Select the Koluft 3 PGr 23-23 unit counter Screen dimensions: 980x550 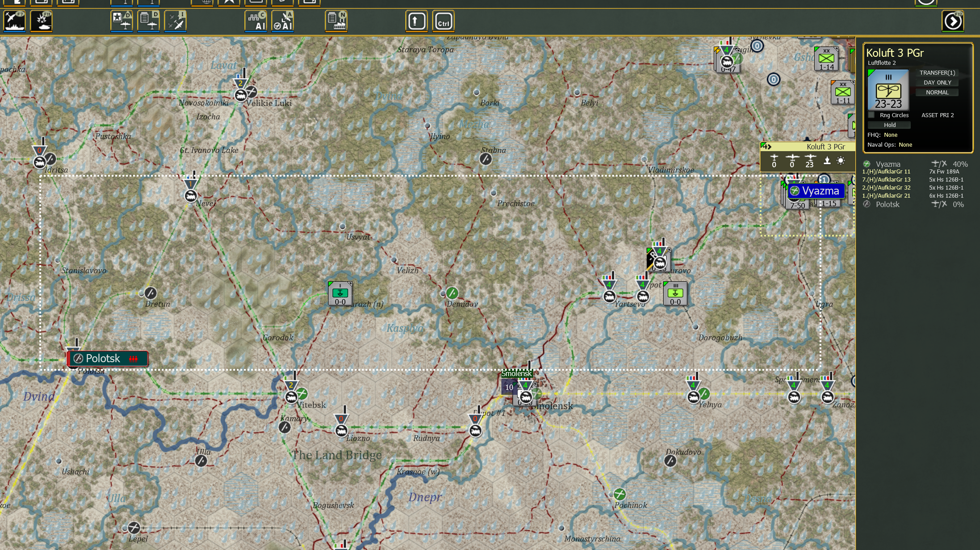point(888,90)
